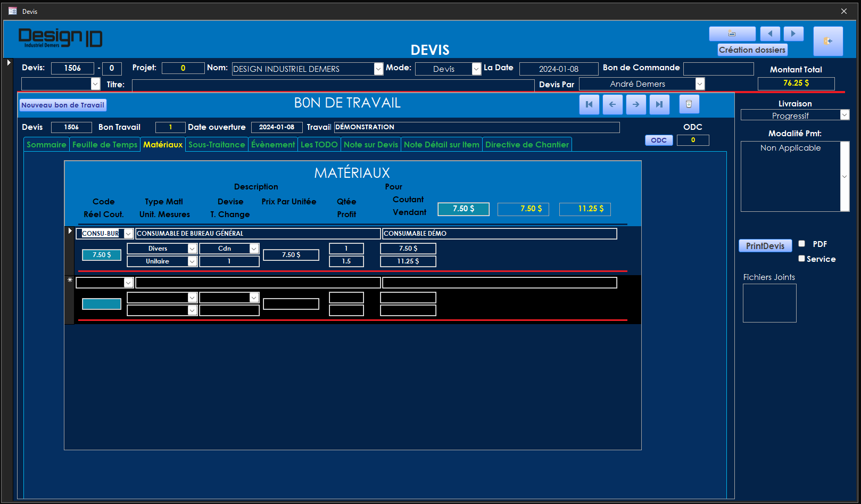Screen dimensions: 861x504
Task: Switch to the Feuille de Temps tab
Action: pyautogui.click(x=105, y=145)
